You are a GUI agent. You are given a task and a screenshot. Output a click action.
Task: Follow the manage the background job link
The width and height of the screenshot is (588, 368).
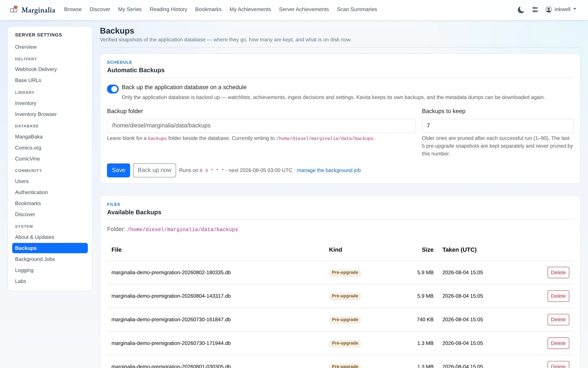click(329, 170)
